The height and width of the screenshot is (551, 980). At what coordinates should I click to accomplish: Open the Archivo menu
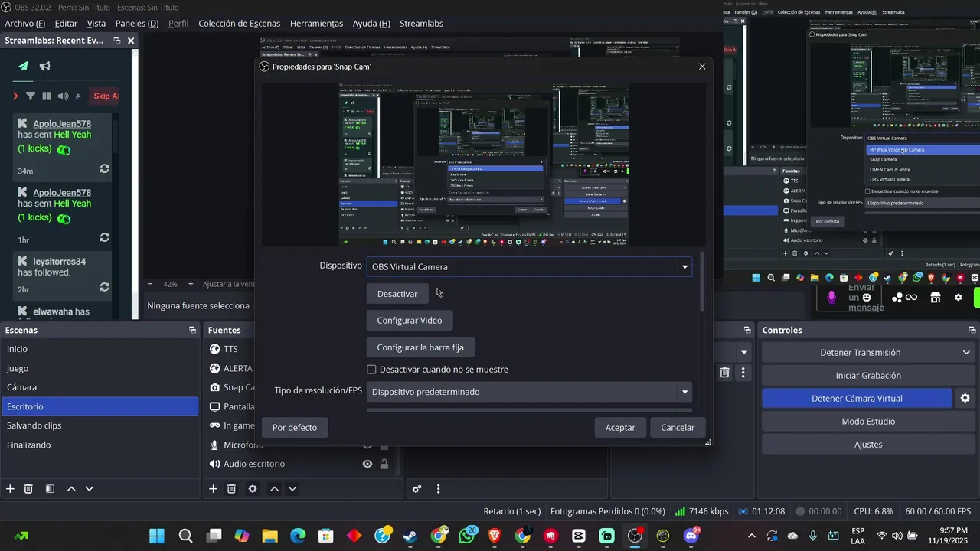click(x=24, y=24)
